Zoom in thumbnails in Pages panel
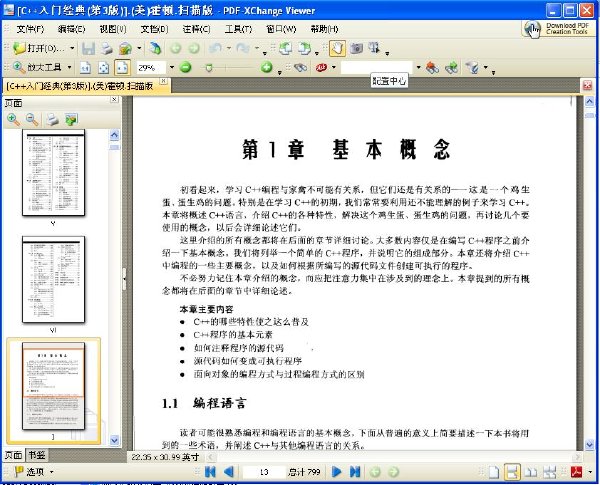 click(14, 120)
